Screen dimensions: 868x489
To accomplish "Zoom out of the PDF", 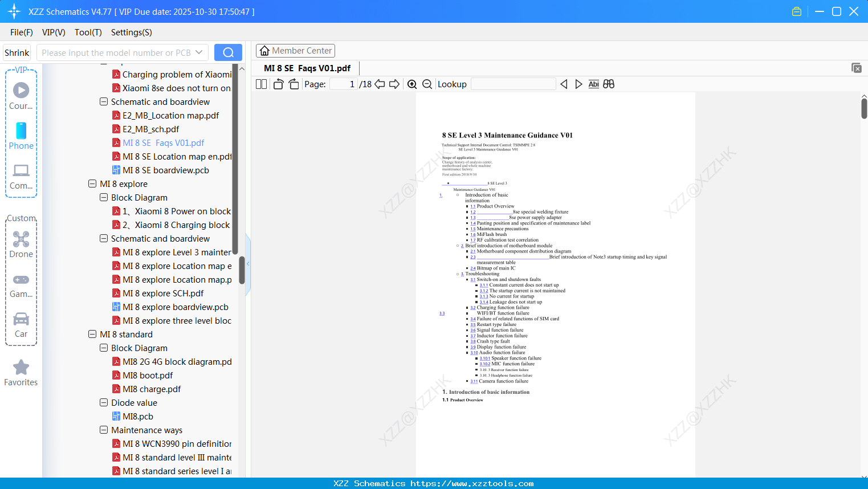I will (427, 84).
